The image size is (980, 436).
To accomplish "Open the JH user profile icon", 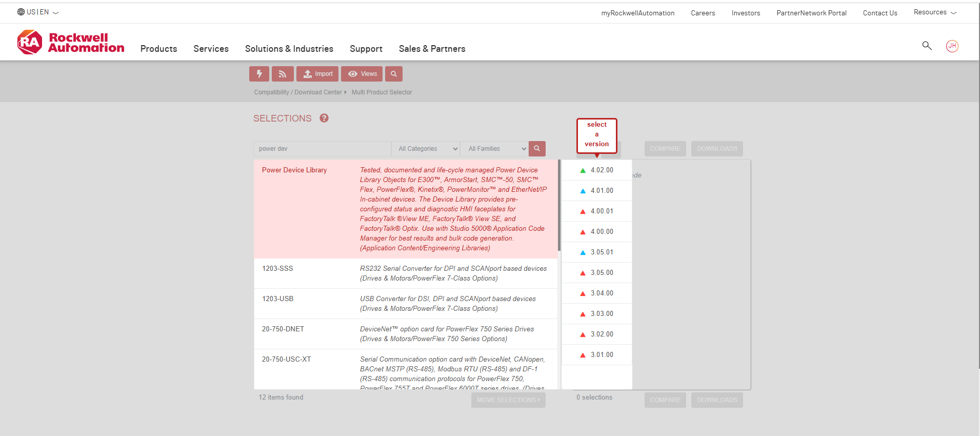I will point(952,46).
